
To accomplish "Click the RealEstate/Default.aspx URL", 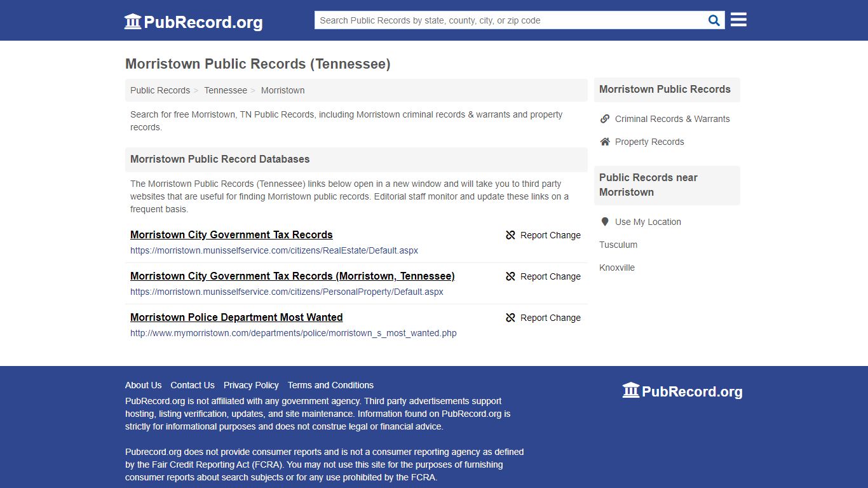I will coord(275,250).
